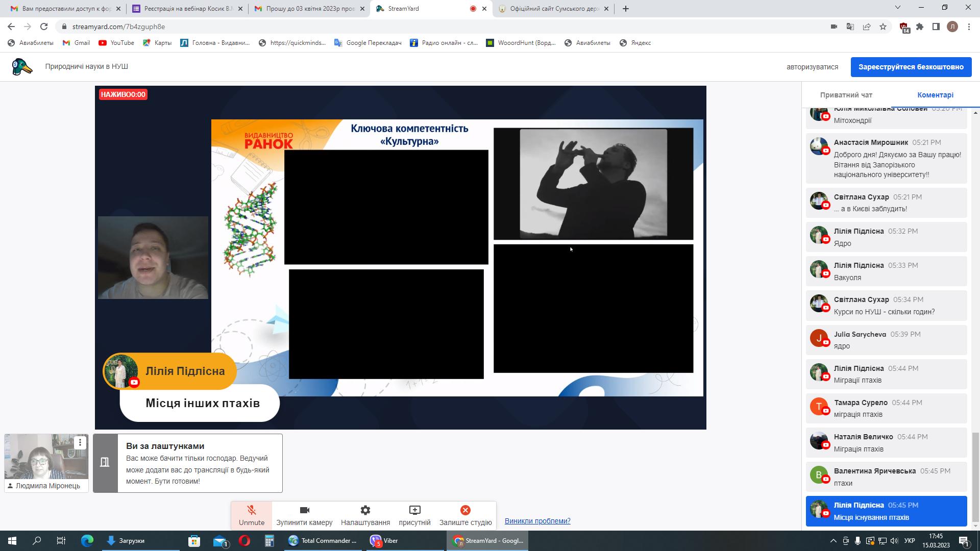The image size is (980, 551).
Task: Open three-dot menu on Людмила Міронець thumbnail
Action: [x=80, y=442]
